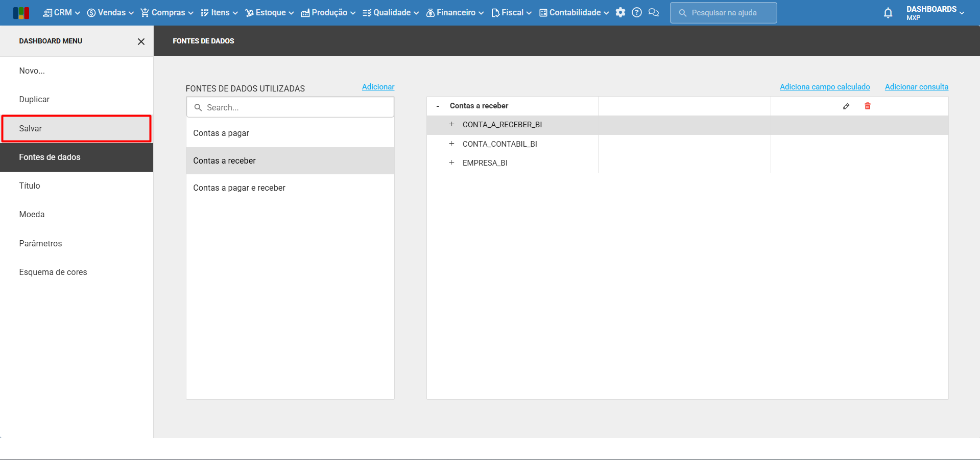Click the colorful app logo icon
The image size is (980, 460).
[x=21, y=13]
